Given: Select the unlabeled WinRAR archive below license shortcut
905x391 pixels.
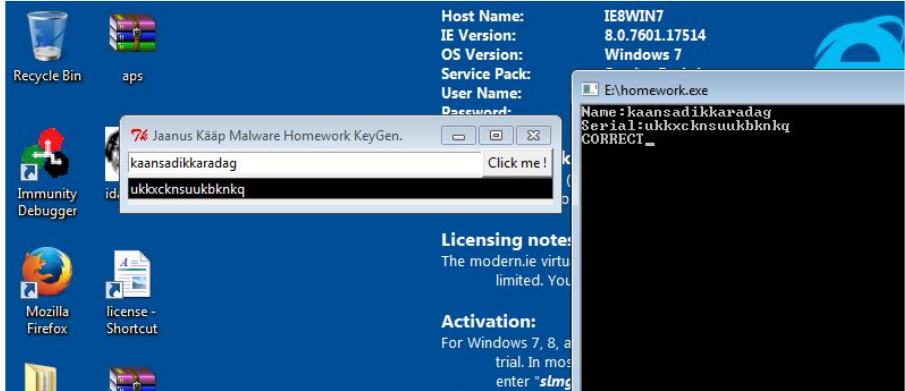Looking at the screenshot, I should coord(132,379).
